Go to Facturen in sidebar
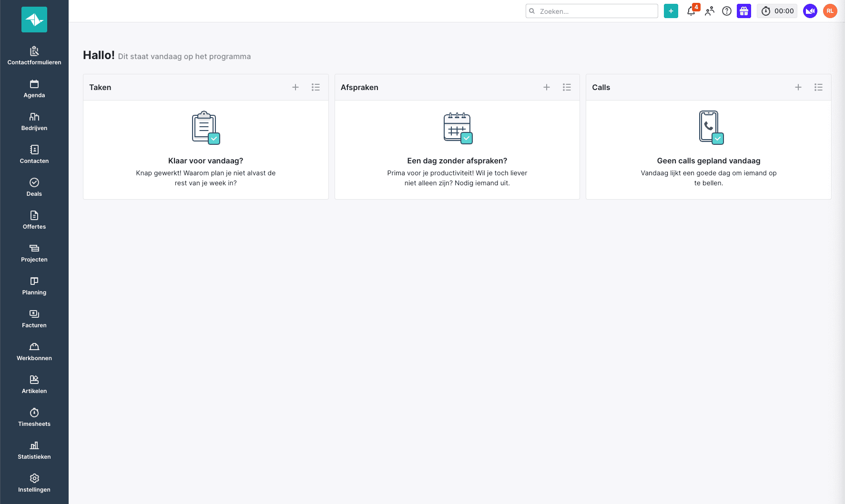This screenshot has width=845, height=504. (x=34, y=318)
